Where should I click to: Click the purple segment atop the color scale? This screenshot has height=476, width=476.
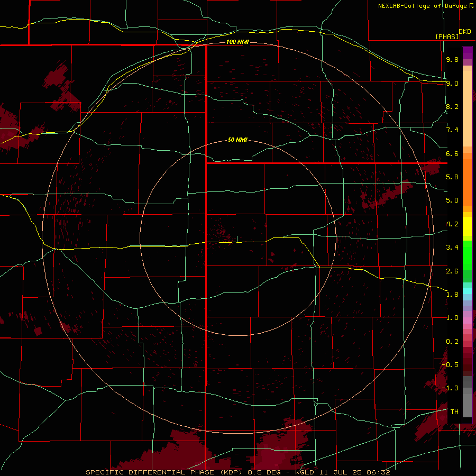click(x=467, y=53)
